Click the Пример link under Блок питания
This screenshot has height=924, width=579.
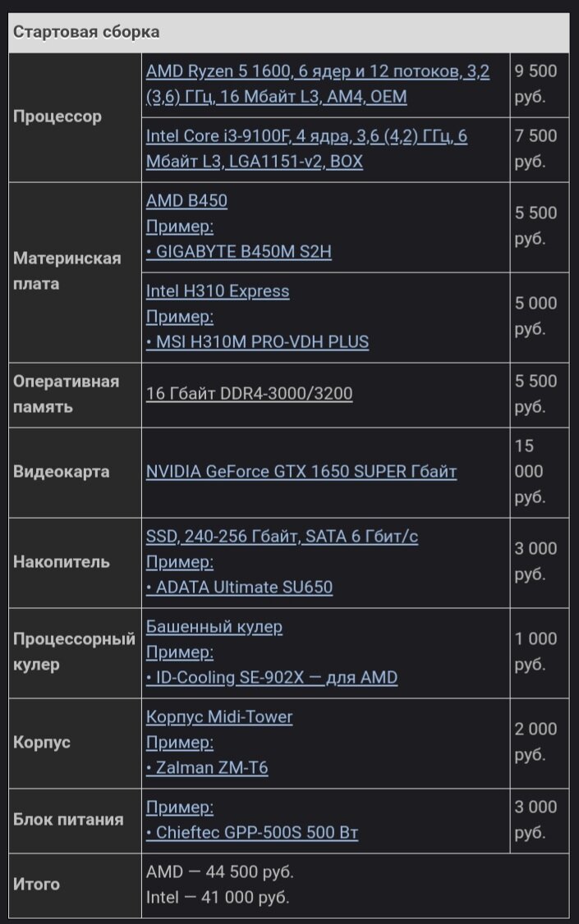point(179,807)
